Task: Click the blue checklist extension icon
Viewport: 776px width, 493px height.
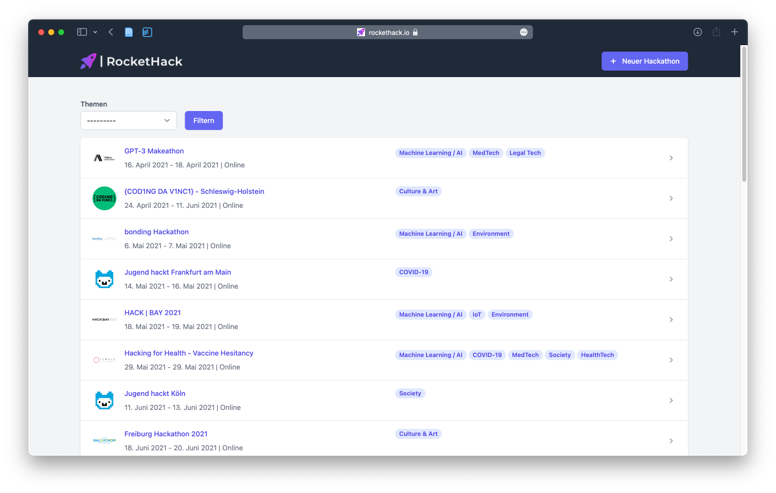Action: [147, 32]
